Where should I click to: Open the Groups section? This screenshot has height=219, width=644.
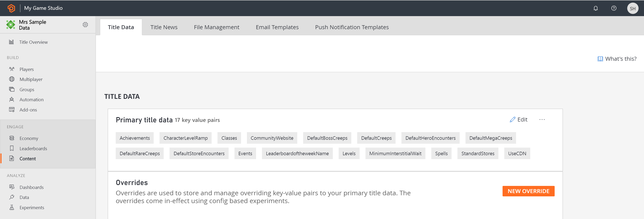[27, 89]
